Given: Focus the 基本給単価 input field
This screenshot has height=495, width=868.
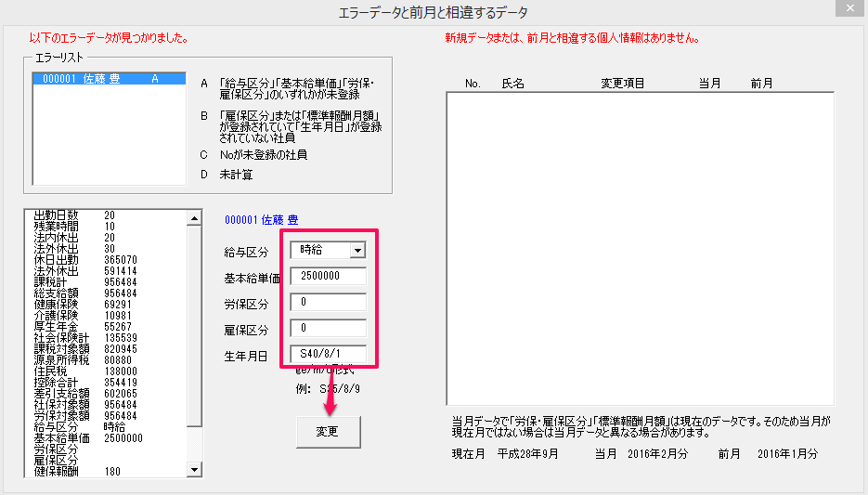Looking at the screenshot, I should (x=328, y=276).
